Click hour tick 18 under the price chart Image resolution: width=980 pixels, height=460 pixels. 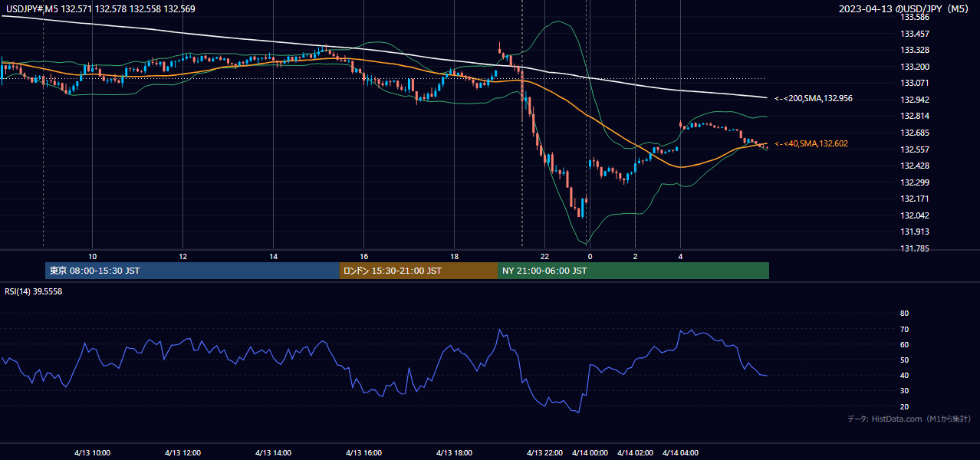coord(454,256)
